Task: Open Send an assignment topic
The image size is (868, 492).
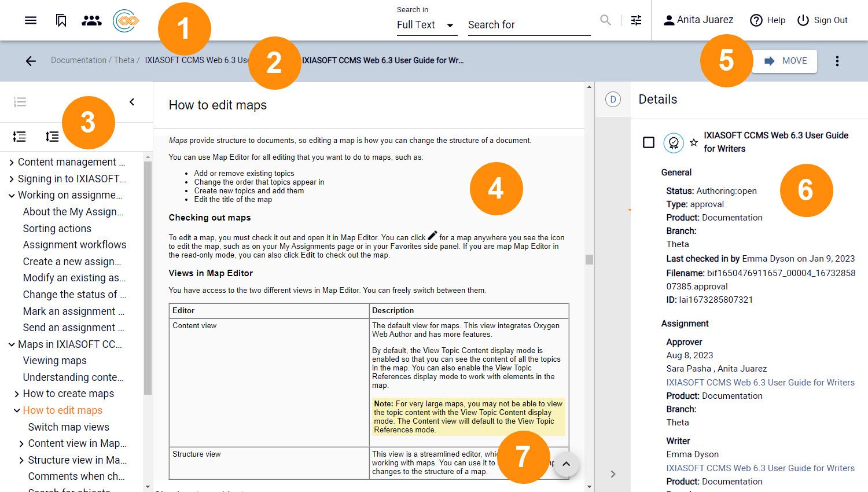Action: tap(73, 328)
